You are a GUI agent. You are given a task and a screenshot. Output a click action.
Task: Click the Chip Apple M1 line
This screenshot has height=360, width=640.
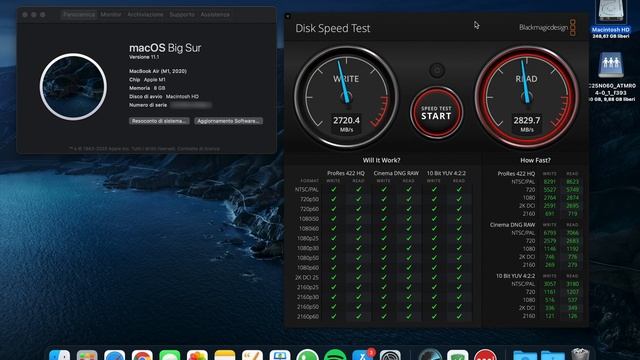(x=147, y=80)
